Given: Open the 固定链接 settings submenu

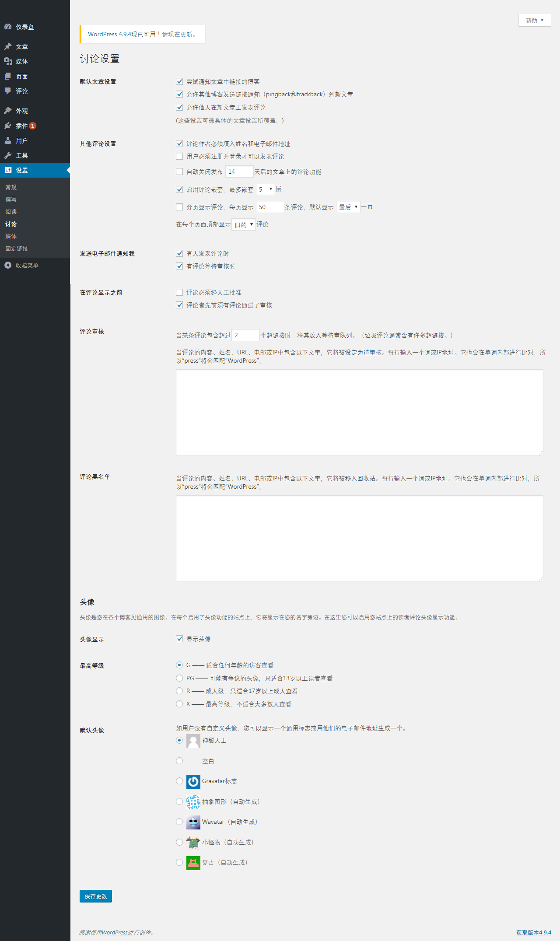Looking at the screenshot, I should [x=17, y=248].
